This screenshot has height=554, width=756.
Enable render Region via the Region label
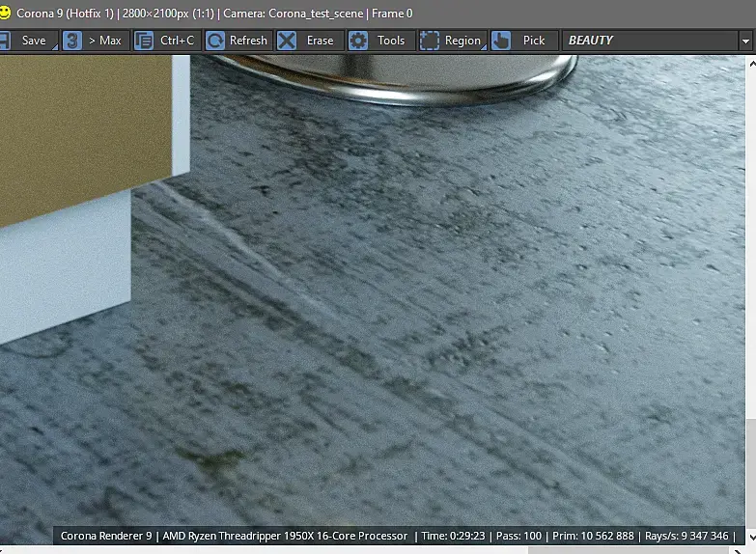(462, 41)
